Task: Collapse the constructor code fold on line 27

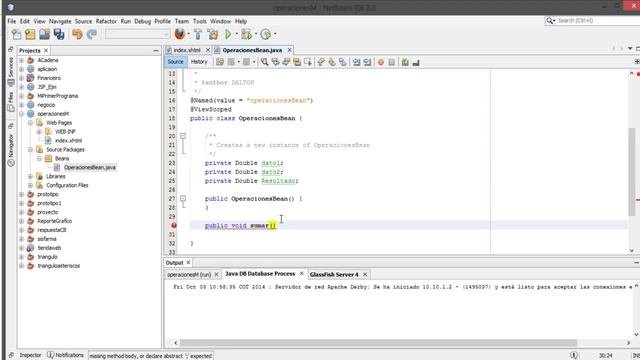Action: pos(183,198)
